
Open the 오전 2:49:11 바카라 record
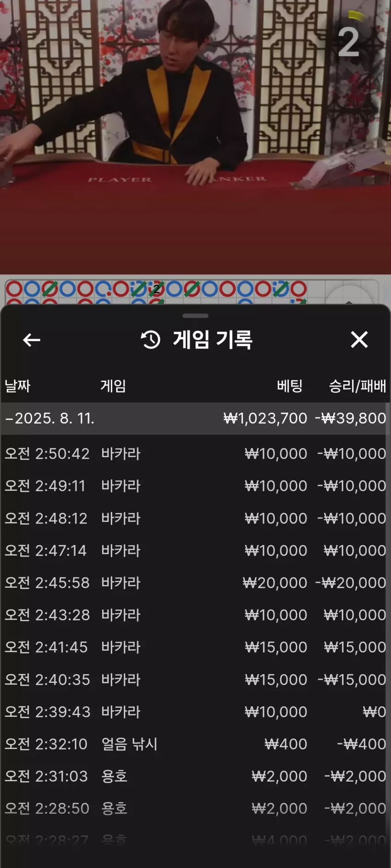(x=195, y=486)
